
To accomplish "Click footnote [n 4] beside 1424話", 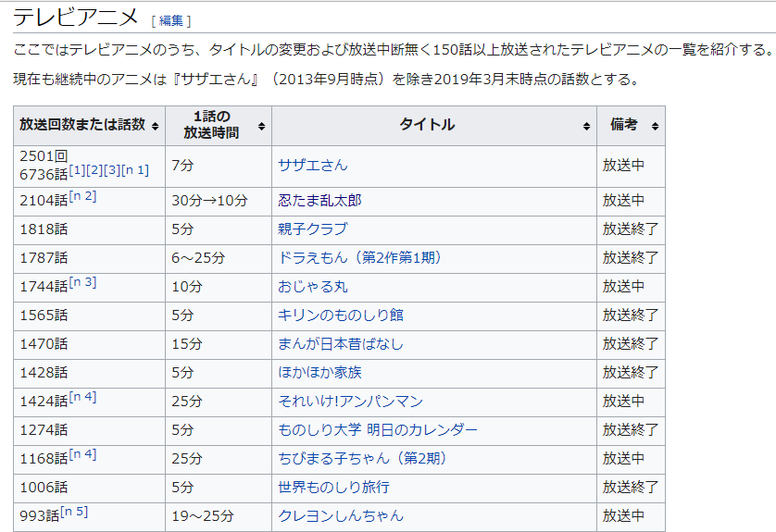I will pos(82,397).
